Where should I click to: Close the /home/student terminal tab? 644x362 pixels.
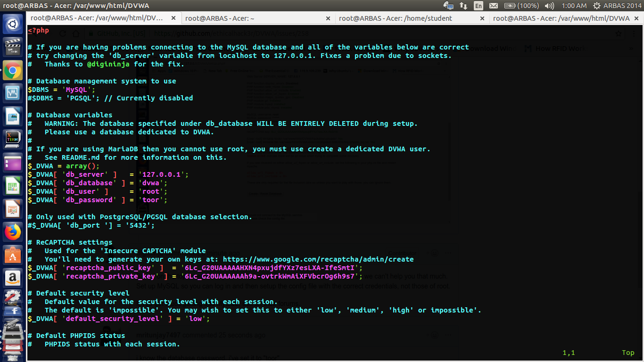click(482, 18)
